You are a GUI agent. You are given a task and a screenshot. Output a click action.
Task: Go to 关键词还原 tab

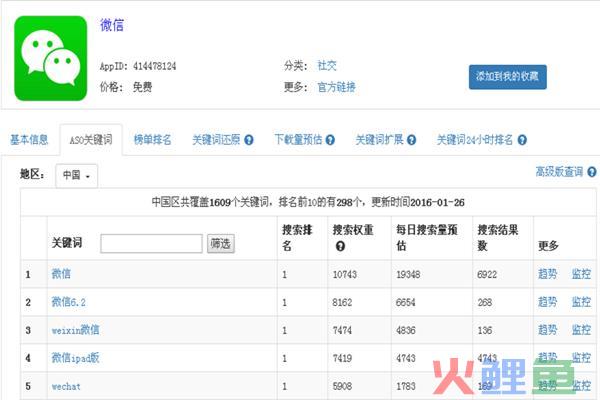coord(216,140)
